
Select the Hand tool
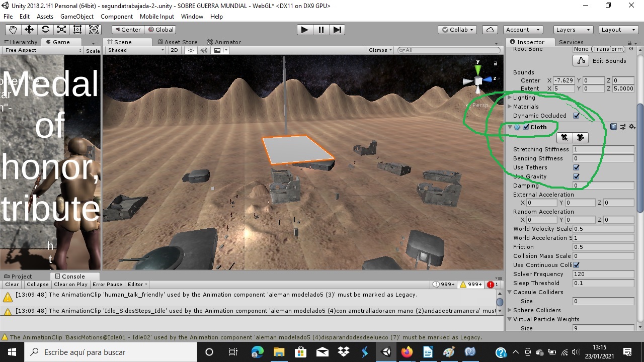coord(13,30)
